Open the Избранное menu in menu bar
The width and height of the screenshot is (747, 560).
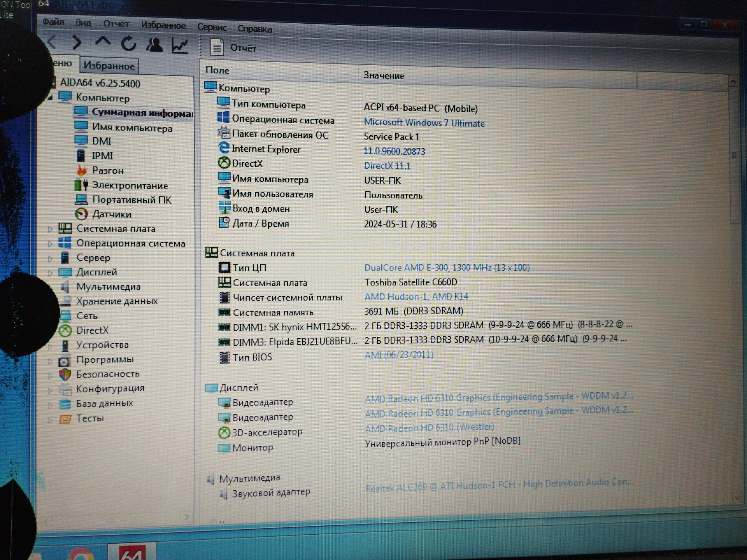coord(163,25)
